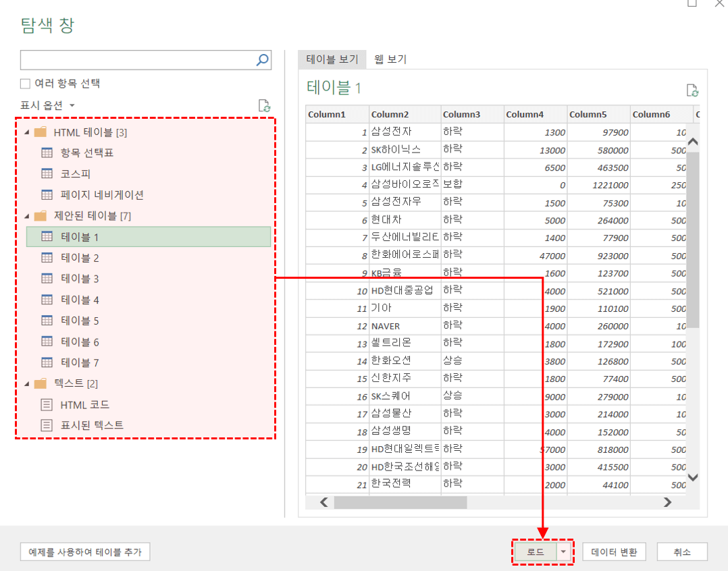Collapse the 제안된 테이블 folder
Image resolution: width=728 pixels, height=571 pixels.
pos(27,216)
